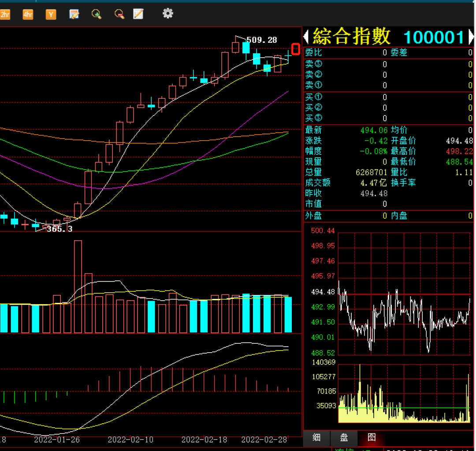This screenshot has width=476, height=451.
Task: Click intraday scale value 488.52
Action: coord(323,353)
